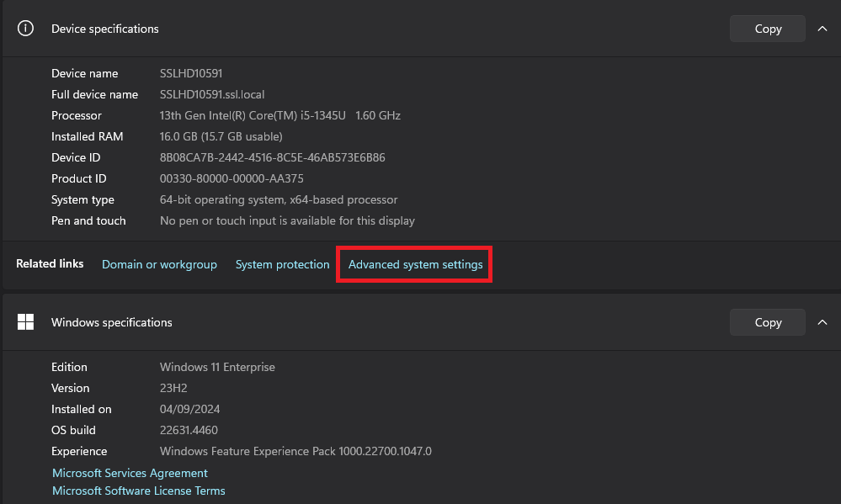Open Domain or workgroup link
The height and width of the screenshot is (504, 841).
[159, 264]
